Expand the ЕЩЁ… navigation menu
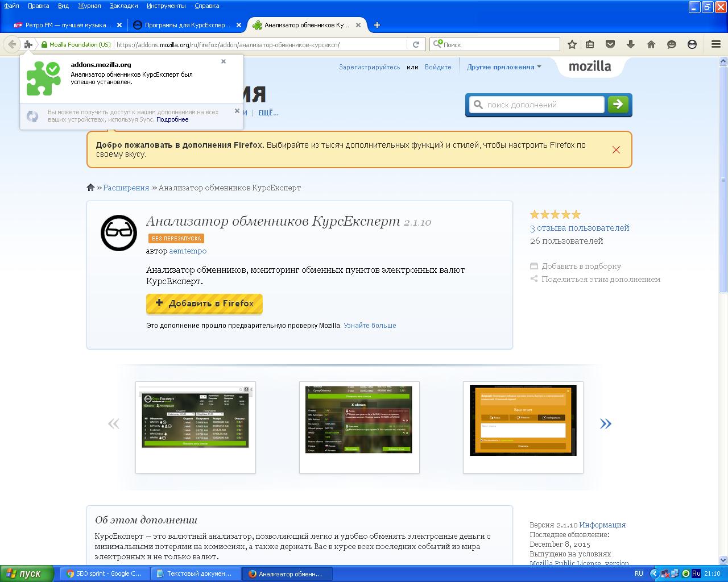This screenshot has width=728, height=582. click(x=268, y=113)
